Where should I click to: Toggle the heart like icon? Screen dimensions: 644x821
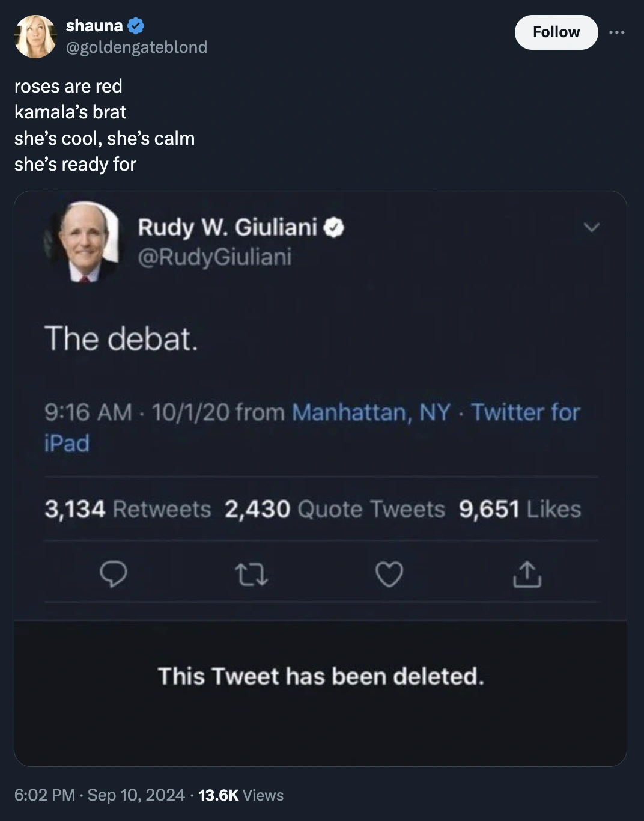(389, 575)
